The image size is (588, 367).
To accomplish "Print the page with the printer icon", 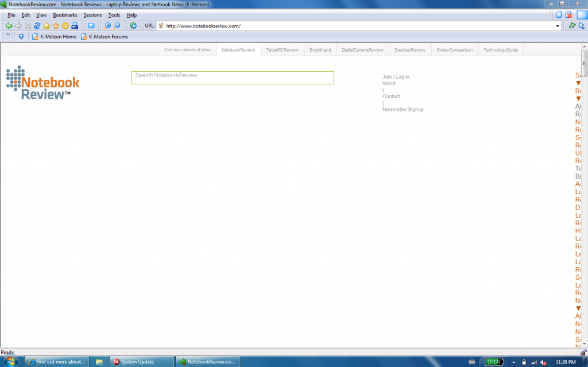I will pos(75,26).
